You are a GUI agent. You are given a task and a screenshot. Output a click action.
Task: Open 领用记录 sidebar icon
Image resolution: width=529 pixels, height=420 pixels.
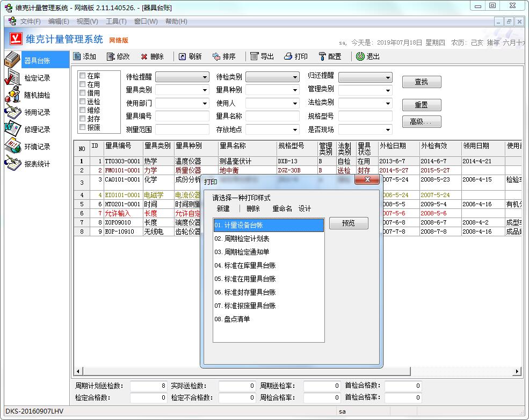(12, 112)
